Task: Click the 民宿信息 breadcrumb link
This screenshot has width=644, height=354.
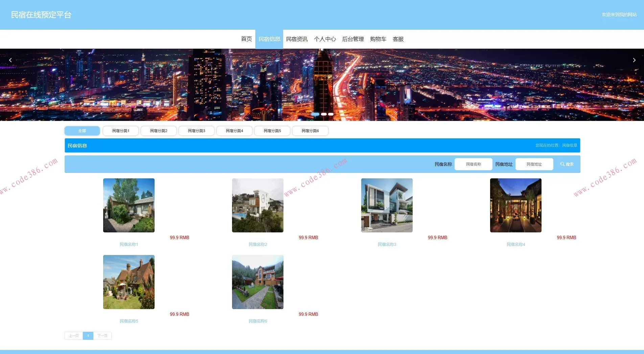Action: (x=570, y=145)
